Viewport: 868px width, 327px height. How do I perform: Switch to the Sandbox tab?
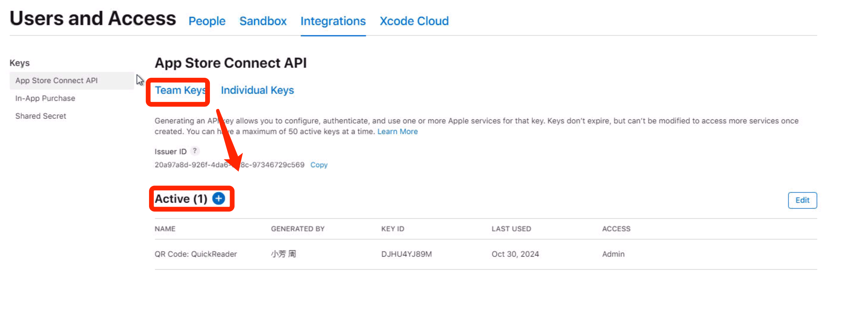click(x=263, y=21)
